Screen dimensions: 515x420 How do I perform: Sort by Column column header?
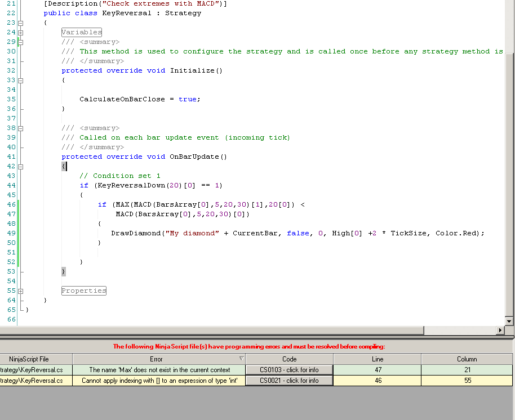pyautogui.click(x=467, y=359)
